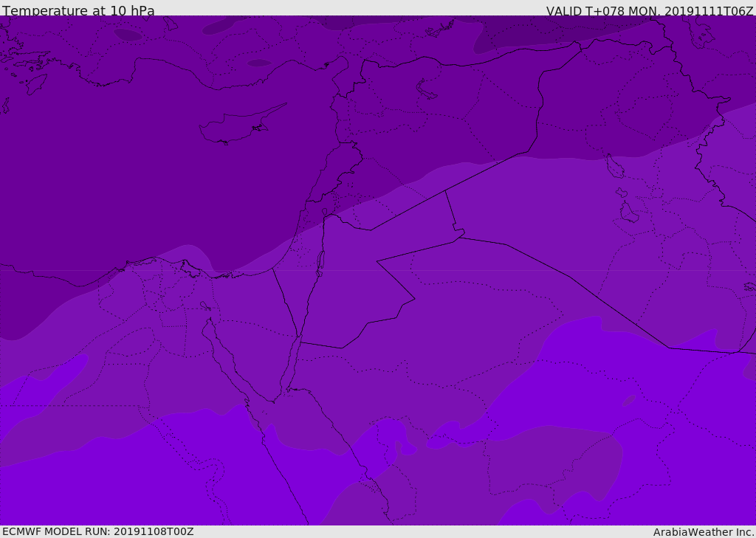
Task: Click the 'VALID T+078 MON. 20191111T06Z' label
Action: (x=650, y=10)
